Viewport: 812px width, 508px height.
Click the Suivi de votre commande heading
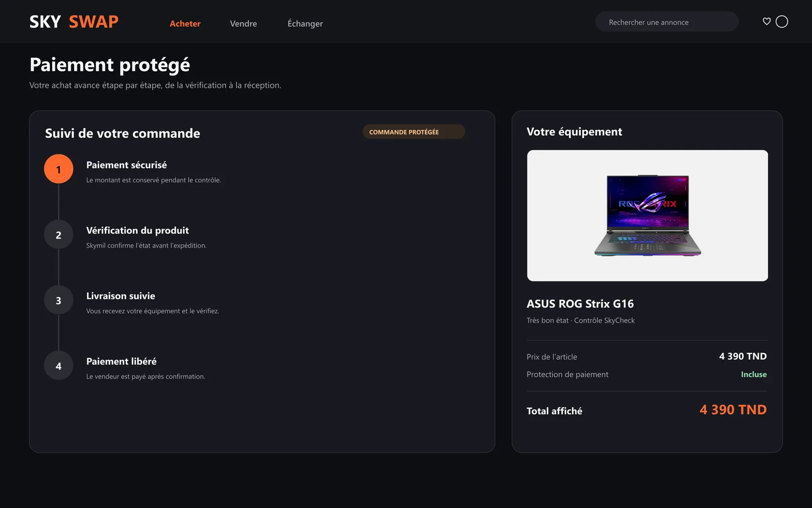(x=122, y=133)
